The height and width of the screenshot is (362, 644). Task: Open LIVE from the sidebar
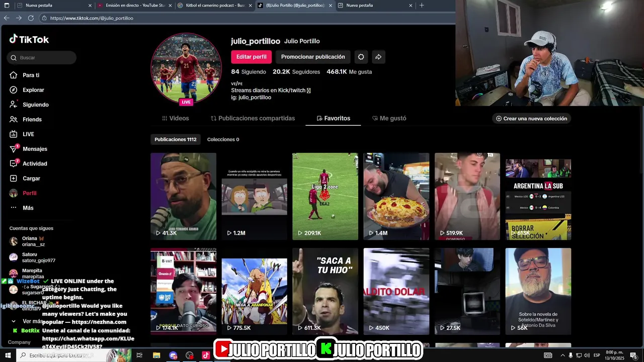point(28,134)
